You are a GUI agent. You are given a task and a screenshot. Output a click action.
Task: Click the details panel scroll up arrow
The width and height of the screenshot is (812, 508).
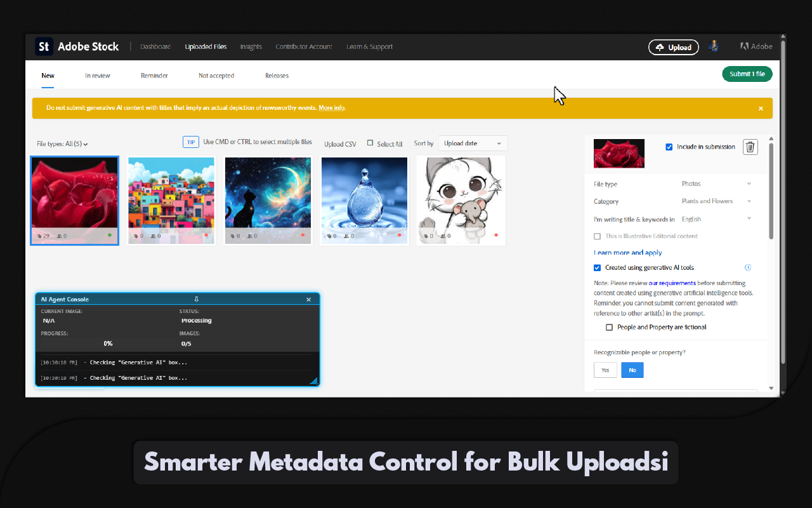tap(771, 138)
